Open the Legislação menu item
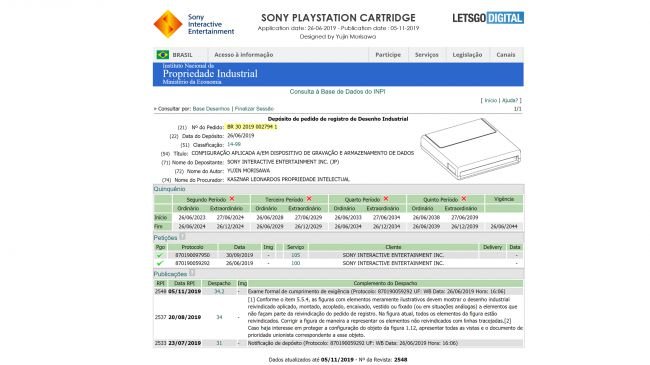Viewport: 650px width, 365px height. tap(467, 55)
